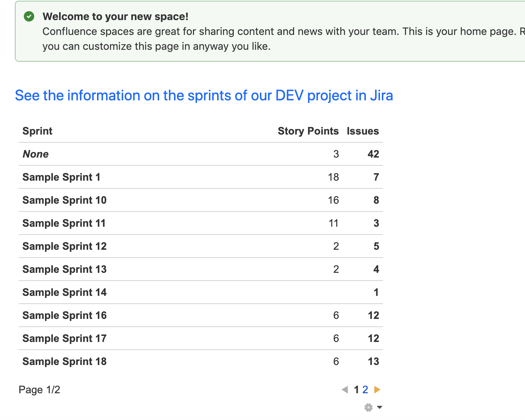Click the Page 1/2 label

coord(39,390)
